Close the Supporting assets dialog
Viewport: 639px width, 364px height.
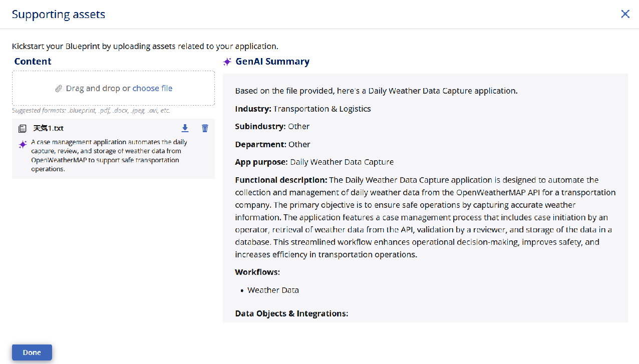[x=625, y=14]
